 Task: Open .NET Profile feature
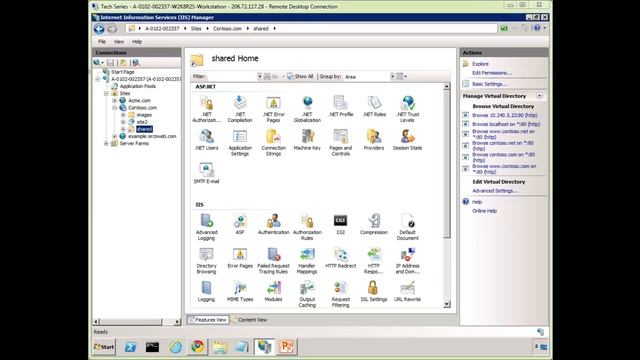click(x=340, y=107)
